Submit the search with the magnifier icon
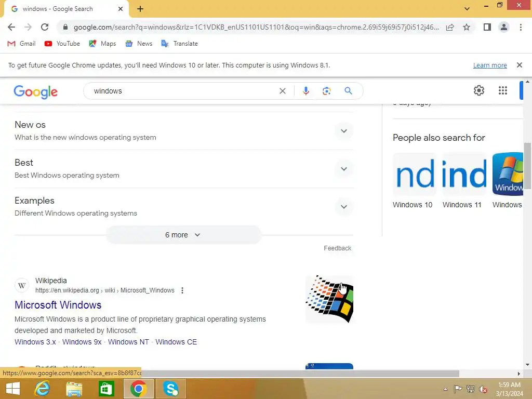This screenshot has width=532, height=399. tap(348, 91)
